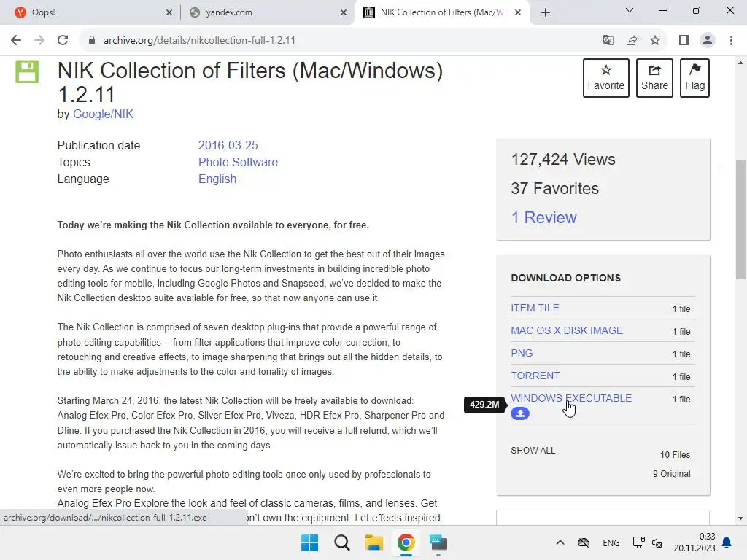Reload the archive.org page
747x560 pixels.
[x=63, y=41]
